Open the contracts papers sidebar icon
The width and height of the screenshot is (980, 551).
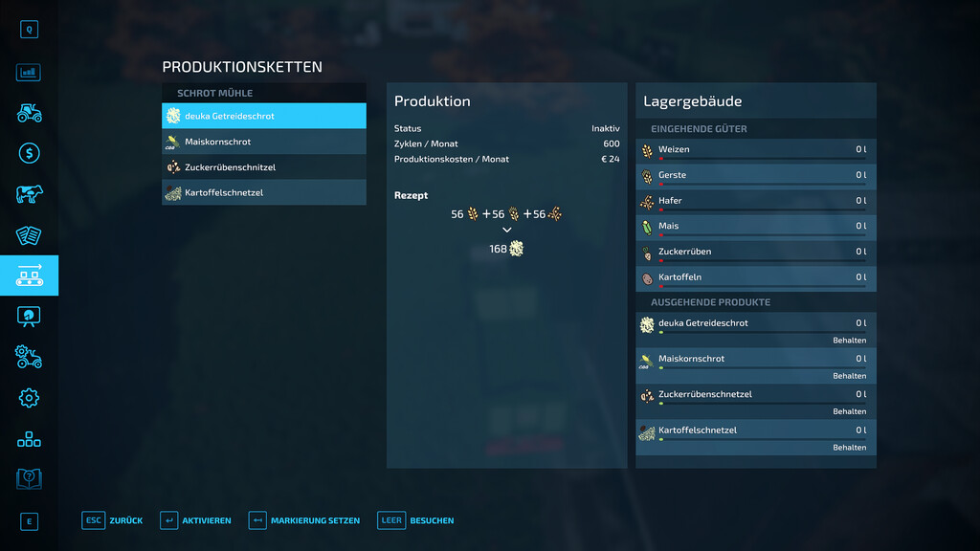pos(29,235)
